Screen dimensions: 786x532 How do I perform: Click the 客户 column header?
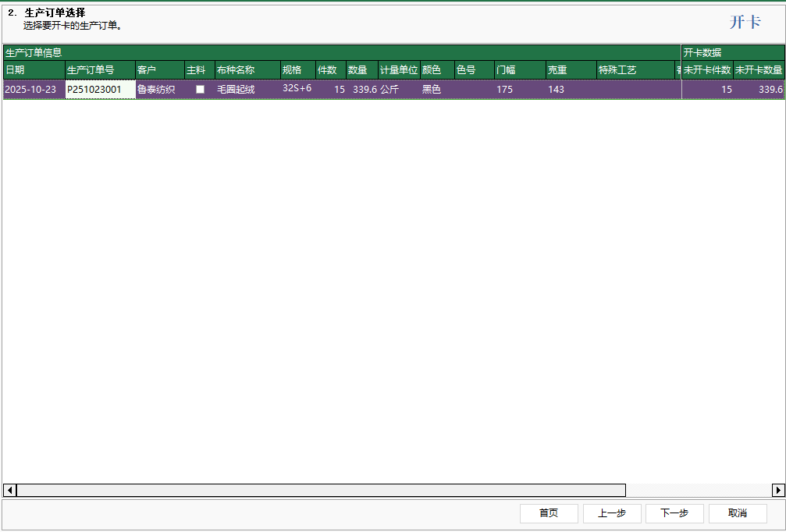[159, 70]
